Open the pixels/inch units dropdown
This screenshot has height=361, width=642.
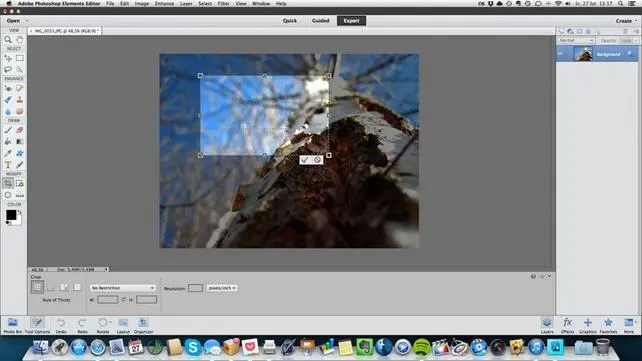tap(222, 288)
